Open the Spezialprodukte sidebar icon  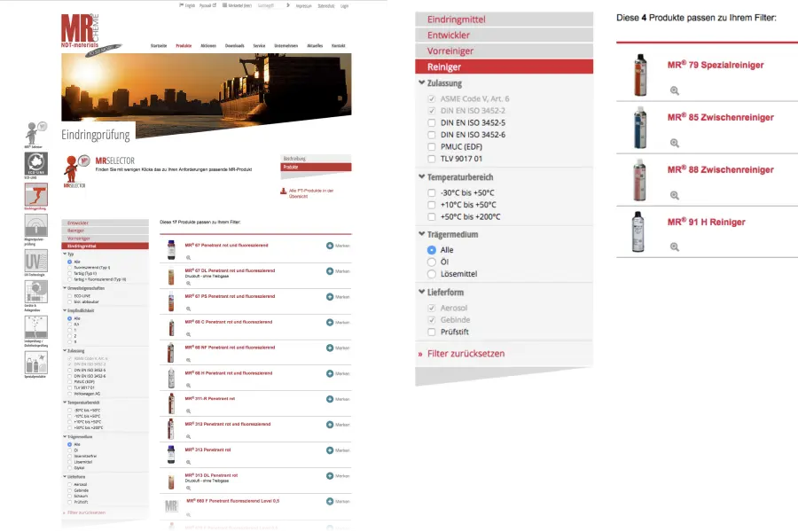(x=36, y=363)
